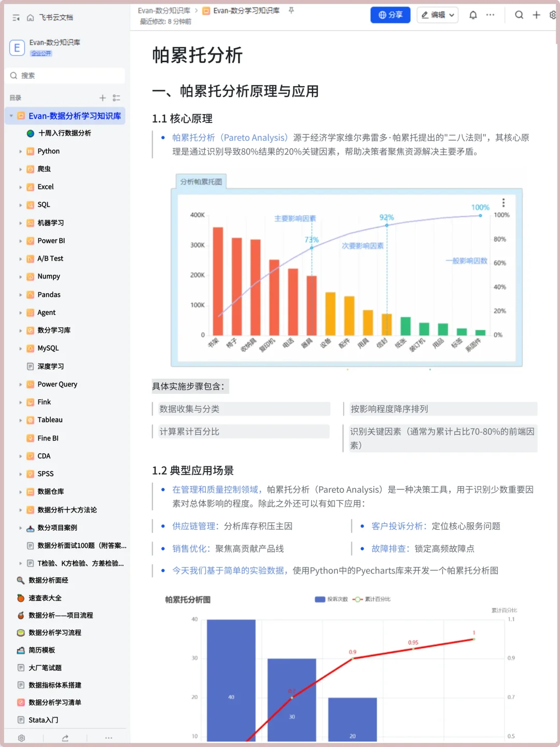560x747 pixels.
Task: Click Evan-数分知识库 breadcrumb link
Action: click(x=164, y=10)
